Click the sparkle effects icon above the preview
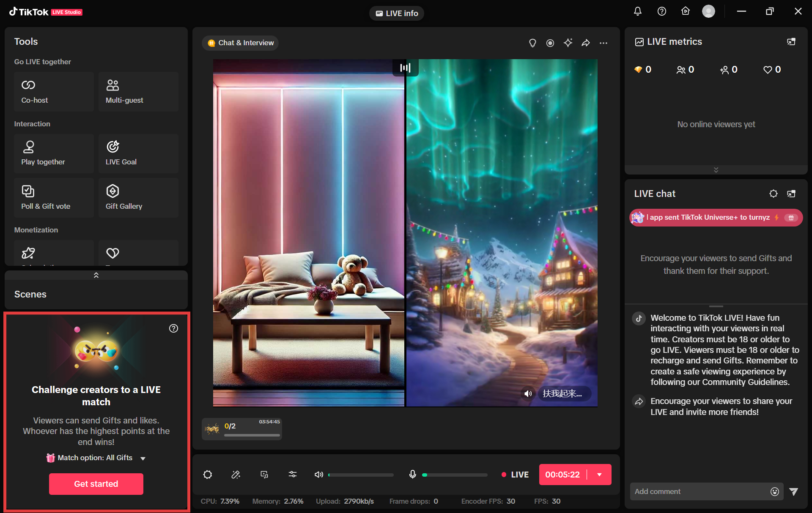 click(x=568, y=43)
